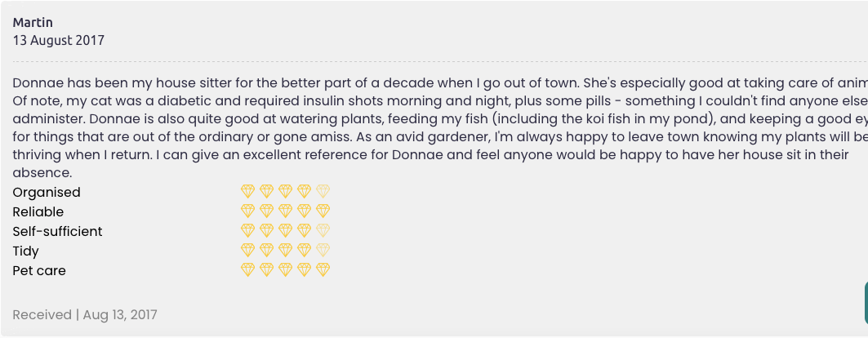Click the third diamond in the Tidy row
The image size is (868, 338).
pos(286,251)
